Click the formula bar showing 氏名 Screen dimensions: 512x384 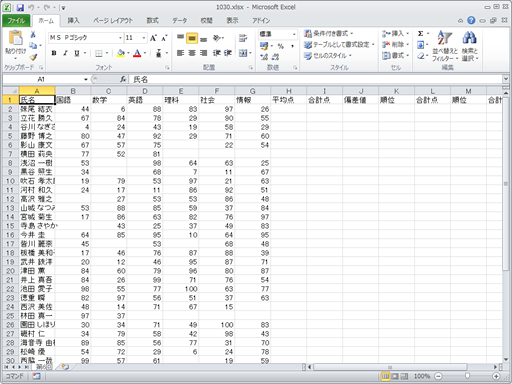[x=315, y=79]
